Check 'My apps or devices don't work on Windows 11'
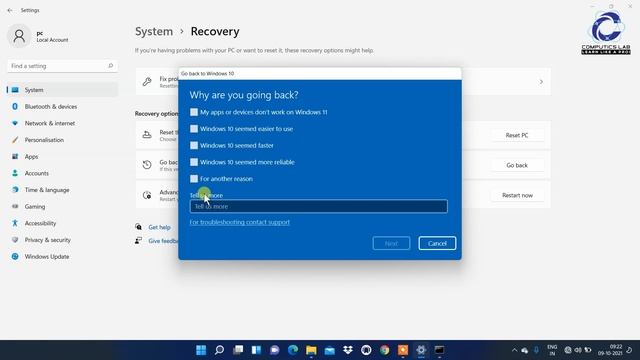This screenshot has width=640, height=360. (x=194, y=112)
